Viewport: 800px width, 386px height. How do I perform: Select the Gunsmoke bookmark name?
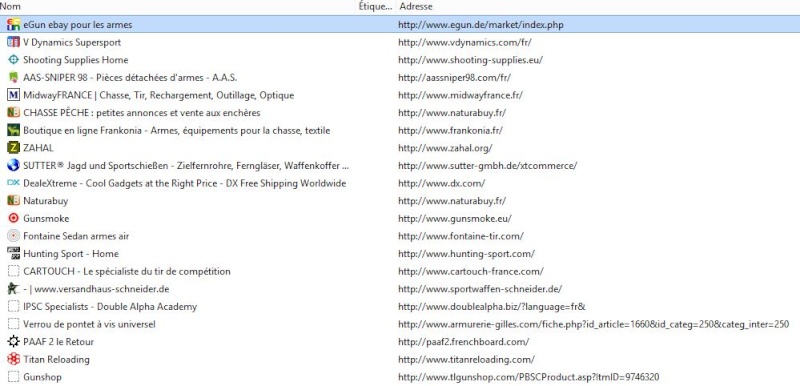[46, 218]
